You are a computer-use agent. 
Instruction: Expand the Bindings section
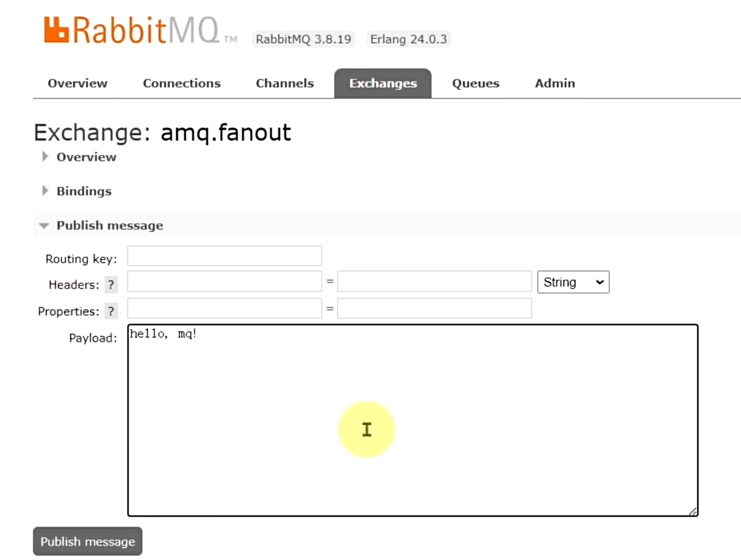(84, 191)
